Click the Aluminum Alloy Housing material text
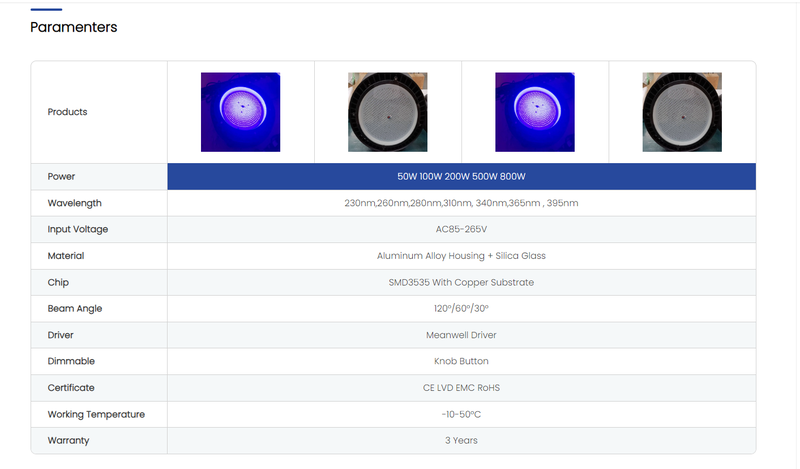This screenshot has width=800, height=469. click(461, 256)
